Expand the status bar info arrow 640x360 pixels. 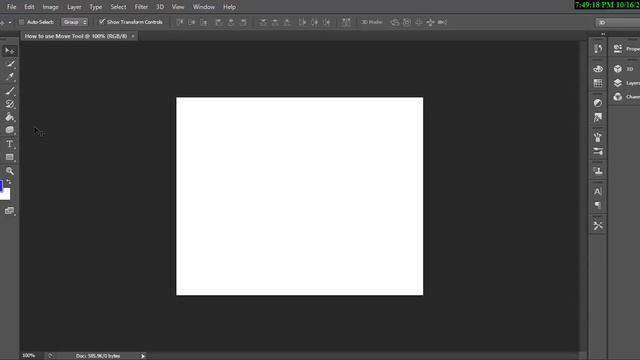point(142,356)
